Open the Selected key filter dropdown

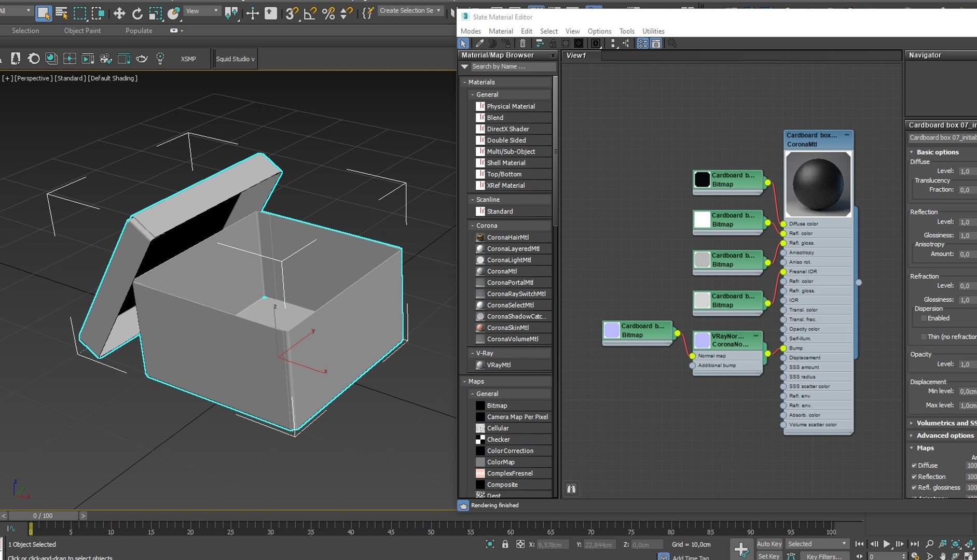[x=817, y=544]
